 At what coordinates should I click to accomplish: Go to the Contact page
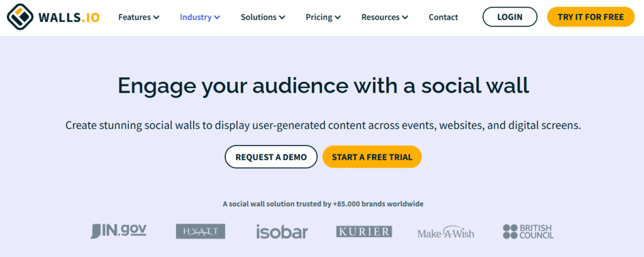pyautogui.click(x=443, y=17)
